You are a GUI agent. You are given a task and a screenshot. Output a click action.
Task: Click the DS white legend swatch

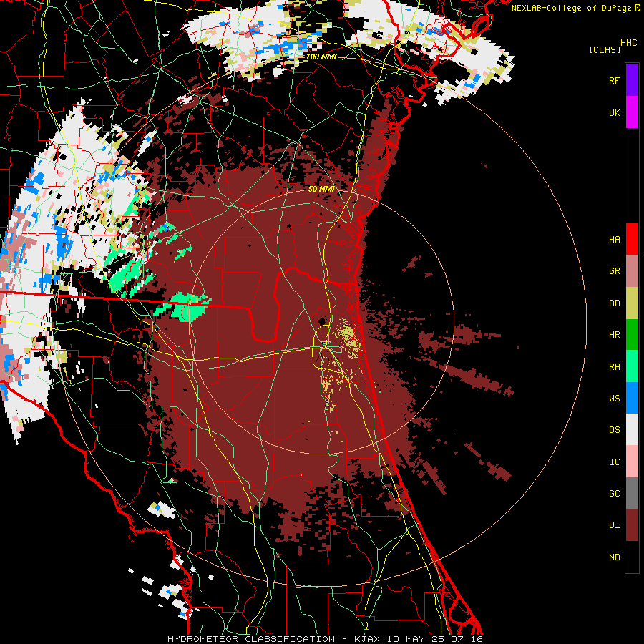pyautogui.click(x=632, y=429)
